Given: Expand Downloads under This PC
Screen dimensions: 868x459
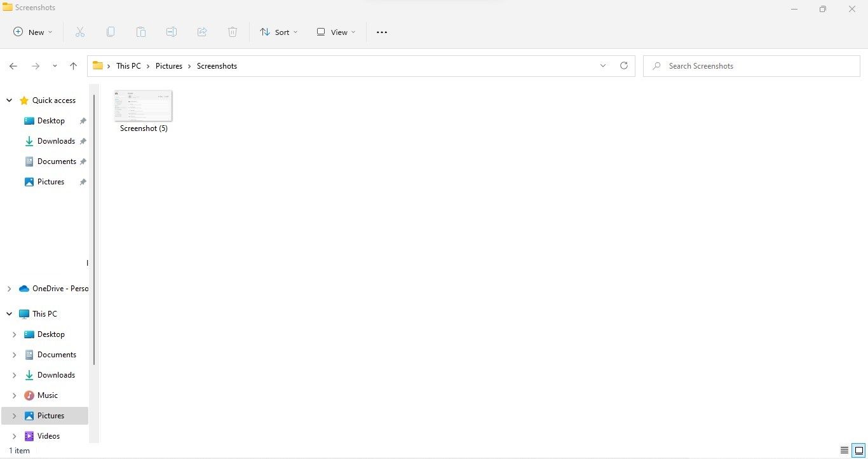Looking at the screenshot, I should pyautogui.click(x=14, y=375).
